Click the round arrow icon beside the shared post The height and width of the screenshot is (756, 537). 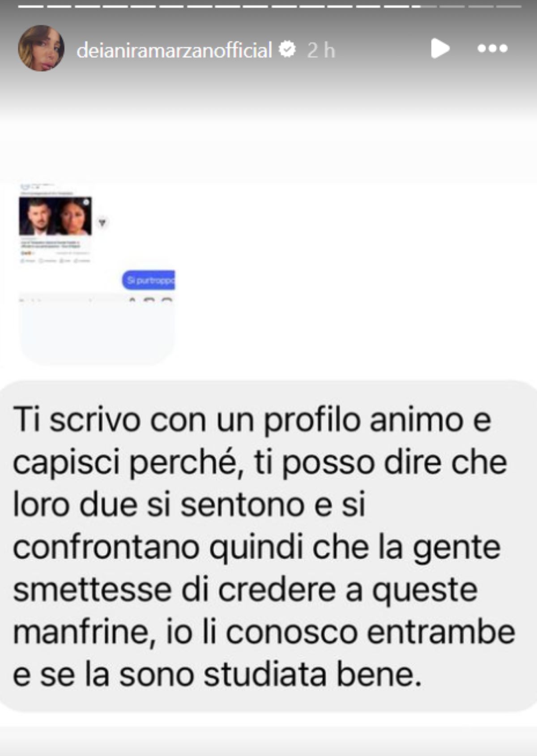[x=102, y=222]
